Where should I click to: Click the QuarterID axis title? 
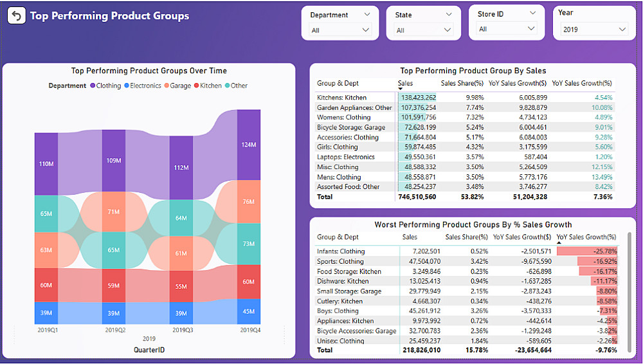(x=149, y=350)
